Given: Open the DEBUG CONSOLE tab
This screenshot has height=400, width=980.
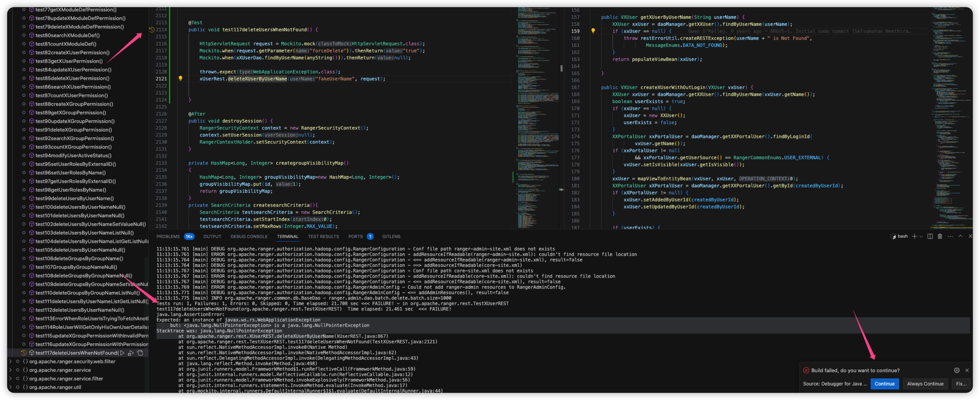Looking at the screenshot, I should (x=249, y=236).
